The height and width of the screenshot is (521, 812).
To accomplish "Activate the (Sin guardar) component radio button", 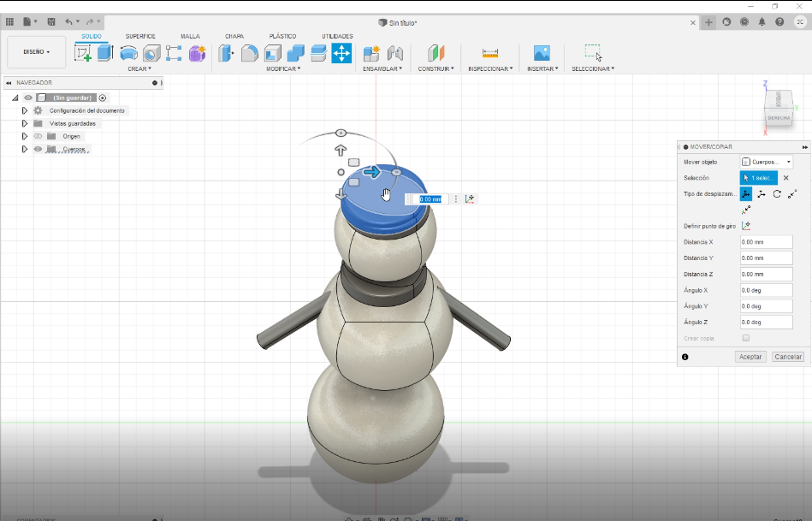I will click(103, 98).
